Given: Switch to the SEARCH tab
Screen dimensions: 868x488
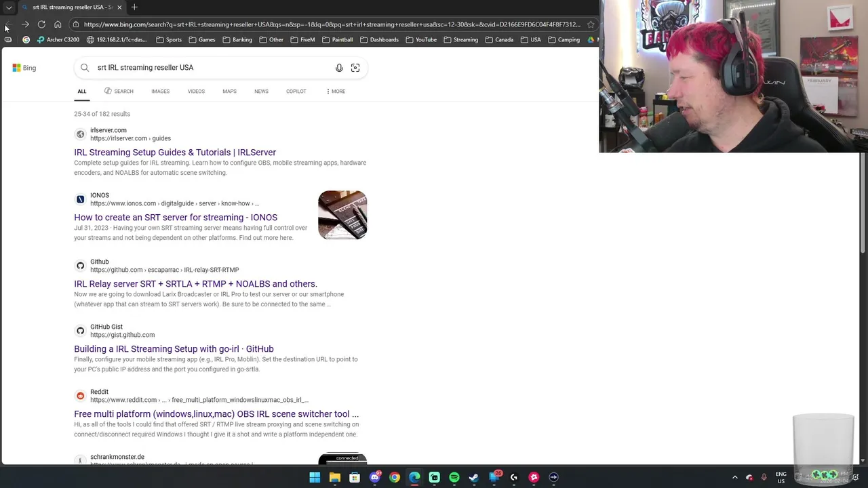Looking at the screenshot, I should (x=119, y=91).
